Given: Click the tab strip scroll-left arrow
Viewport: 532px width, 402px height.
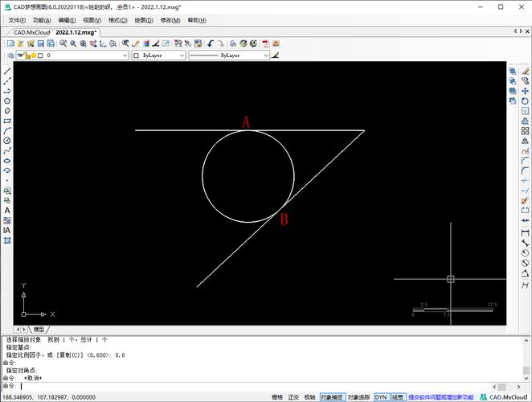Looking at the screenshot, I should (515, 31).
